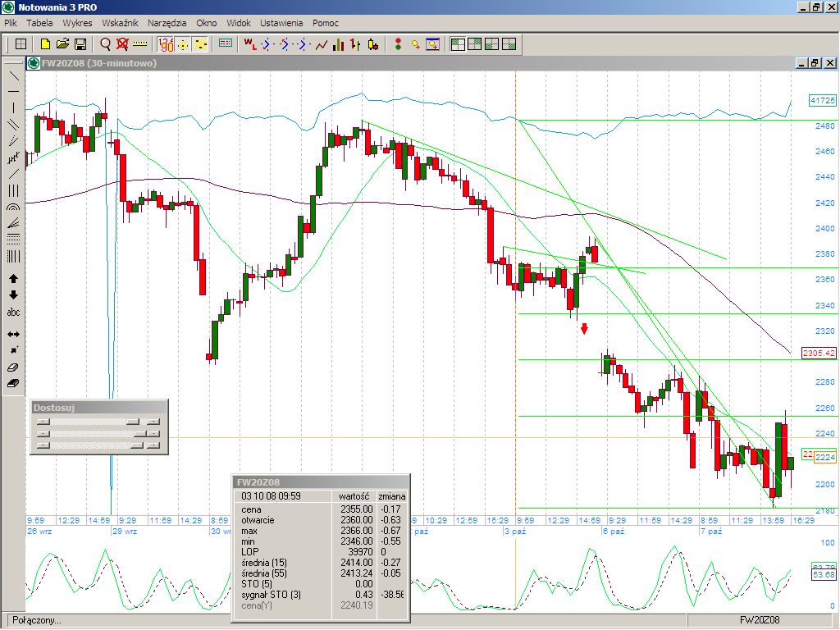
Task: Click bottom slider thumb in Dostosuj panel
Action: tap(137, 445)
